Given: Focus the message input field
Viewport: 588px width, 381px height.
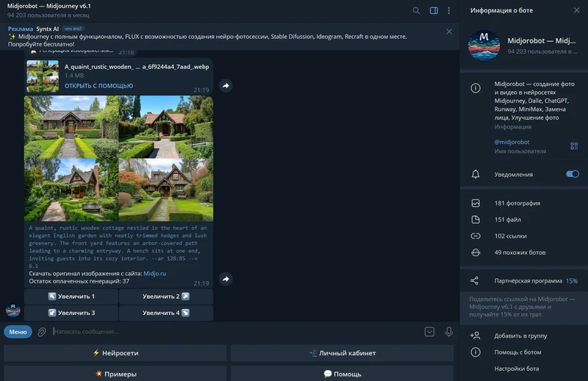Looking at the screenshot, I should point(236,332).
